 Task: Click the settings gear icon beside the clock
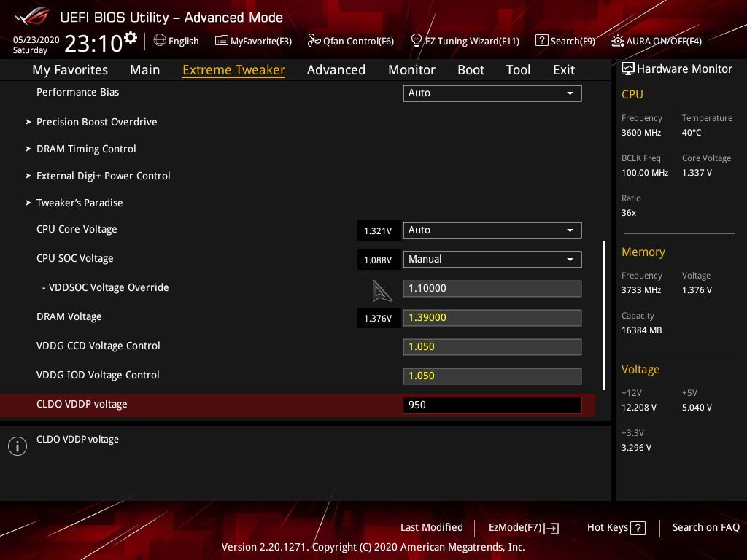point(130,38)
